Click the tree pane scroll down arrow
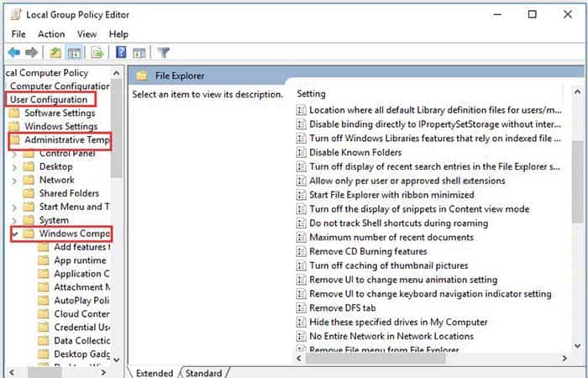The width and height of the screenshot is (588, 378). (117, 360)
